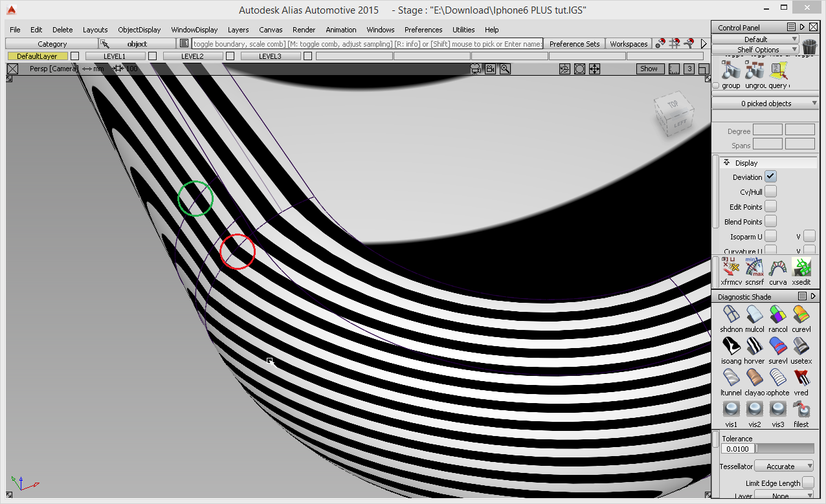Toggle the LEVEL1 layer visibility box
Viewport: 826px width, 504px height.
pyautogui.click(x=152, y=56)
